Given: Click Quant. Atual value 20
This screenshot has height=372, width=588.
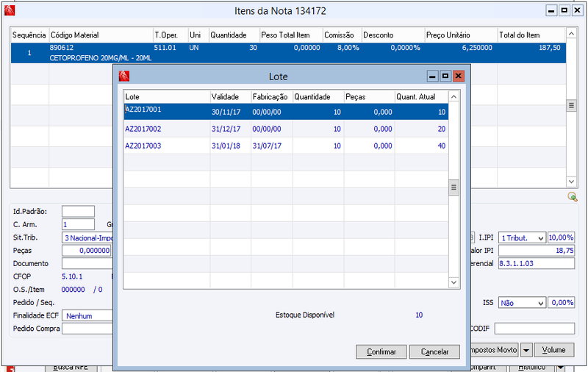Looking at the screenshot, I should pos(442,129).
